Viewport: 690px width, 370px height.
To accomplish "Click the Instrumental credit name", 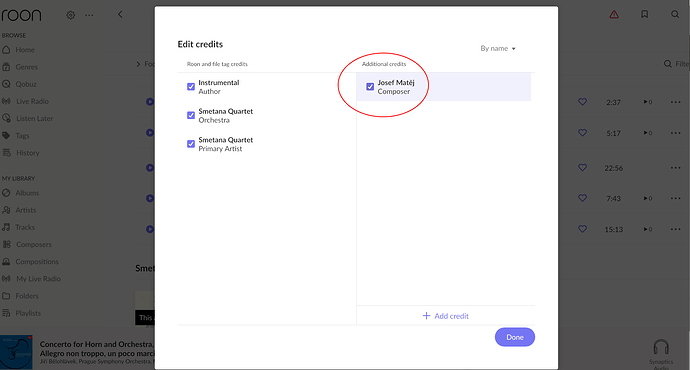I will [219, 83].
